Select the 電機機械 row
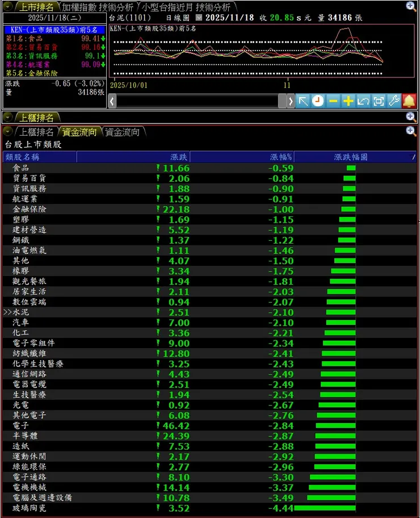Screen dimensions: 420x518 [209, 487]
